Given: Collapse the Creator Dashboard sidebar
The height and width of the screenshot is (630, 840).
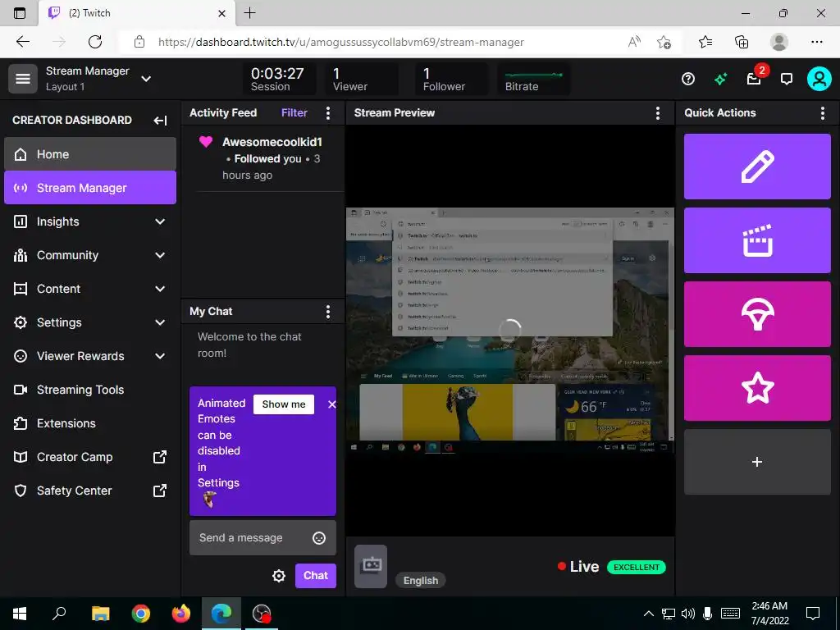Looking at the screenshot, I should click(160, 120).
